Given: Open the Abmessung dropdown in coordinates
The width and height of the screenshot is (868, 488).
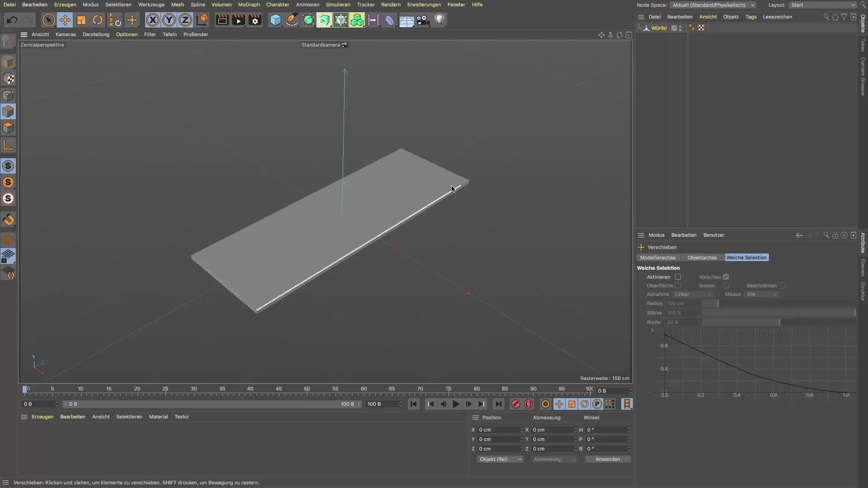Looking at the screenshot, I should (x=554, y=459).
